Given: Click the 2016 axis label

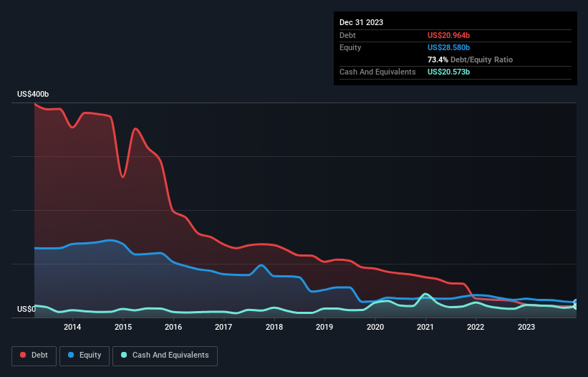Looking at the screenshot, I should [x=173, y=327].
